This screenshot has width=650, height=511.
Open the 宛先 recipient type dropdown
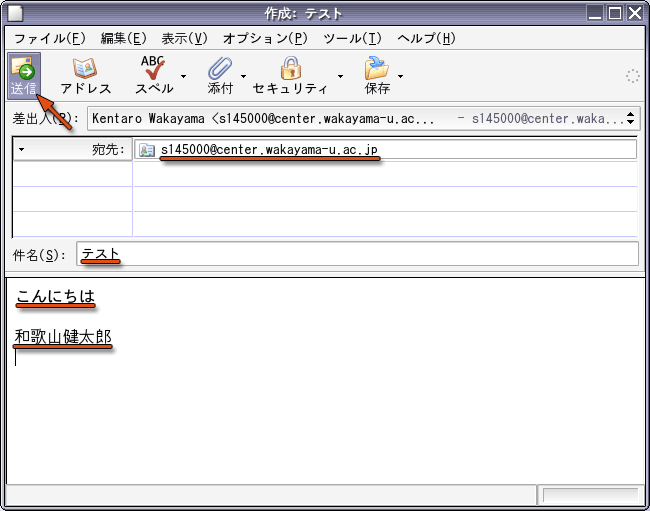[x=73, y=149]
